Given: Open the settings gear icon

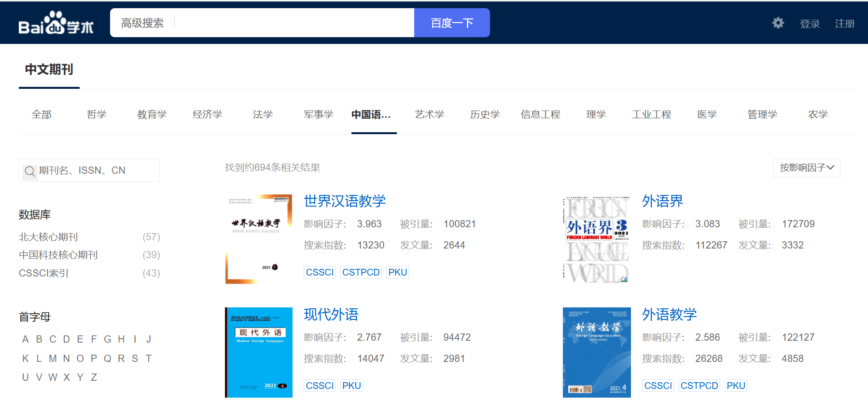Looking at the screenshot, I should click(x=778, y=23).
